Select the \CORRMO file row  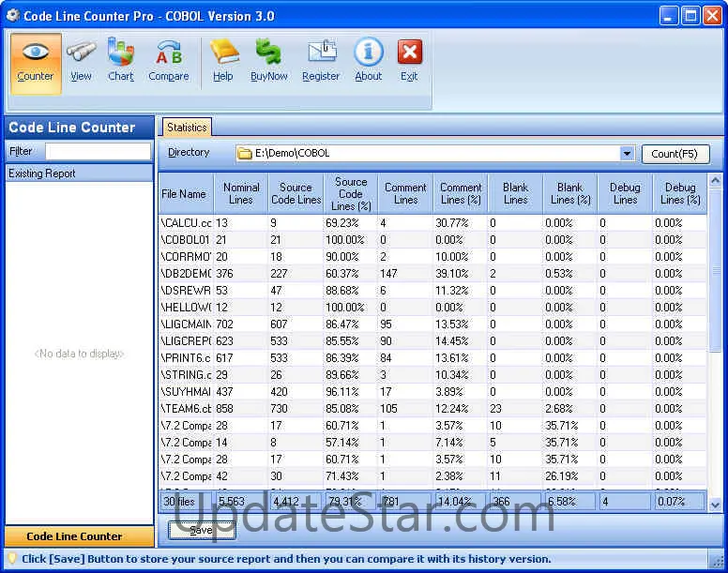[432, 257]
